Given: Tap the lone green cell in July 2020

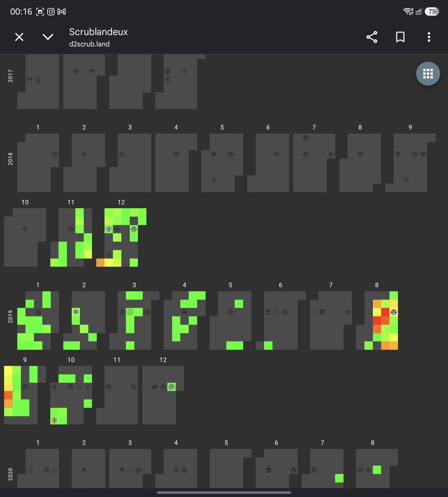Looking at the screenshot, I should [x=339, y=478].
